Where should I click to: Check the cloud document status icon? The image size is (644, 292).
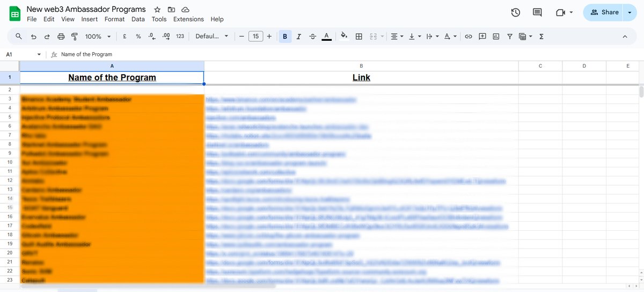tap(185, 10)
